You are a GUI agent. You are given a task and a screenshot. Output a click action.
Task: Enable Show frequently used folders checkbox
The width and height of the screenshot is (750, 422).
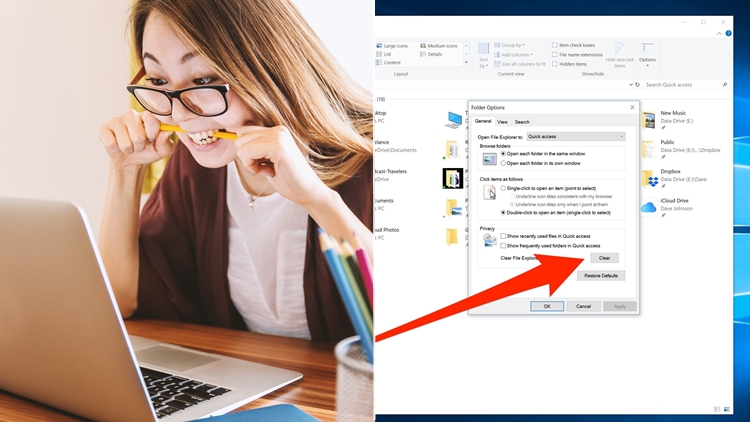coord(503,245)
